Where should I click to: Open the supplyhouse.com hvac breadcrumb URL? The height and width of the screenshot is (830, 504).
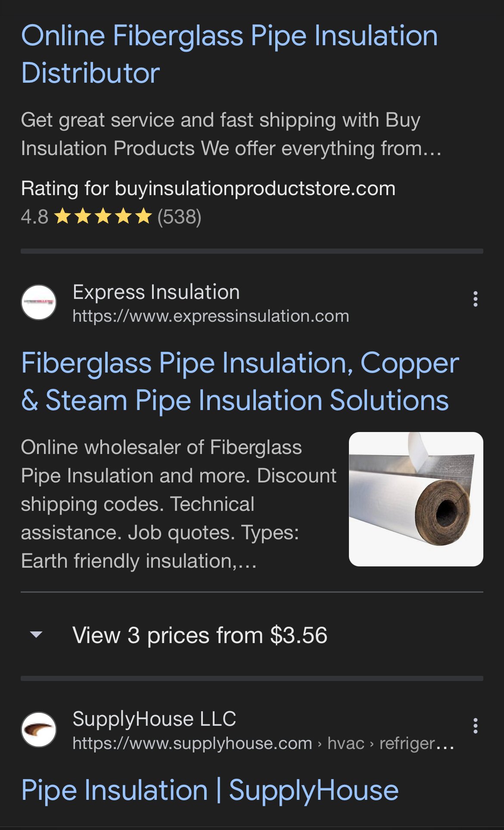[263, 743]
